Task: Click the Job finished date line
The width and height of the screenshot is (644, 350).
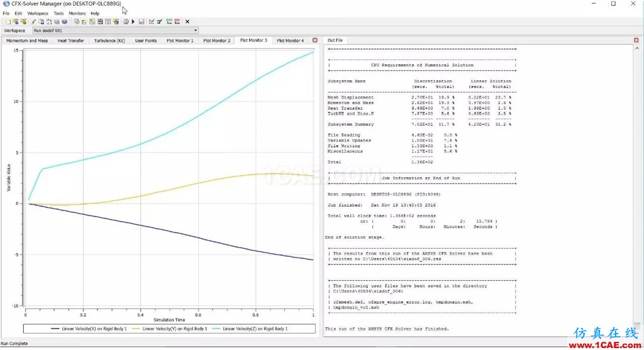Action: (382, 205)
